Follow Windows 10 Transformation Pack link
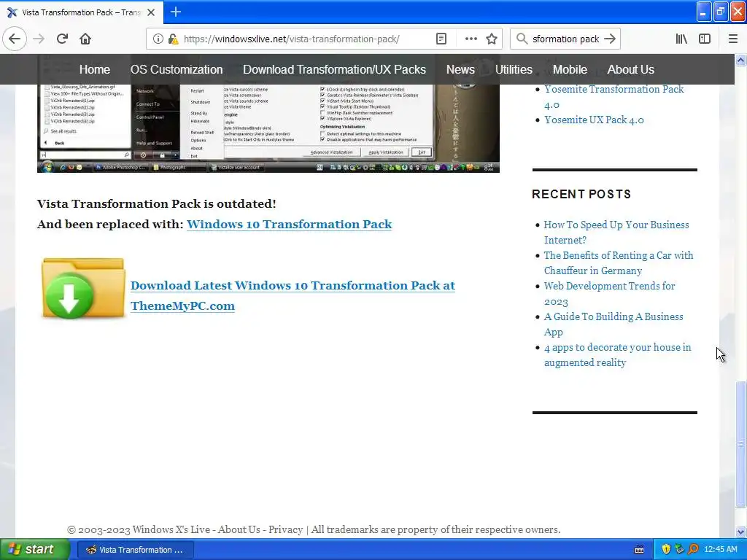 click(x=289, y=225)
